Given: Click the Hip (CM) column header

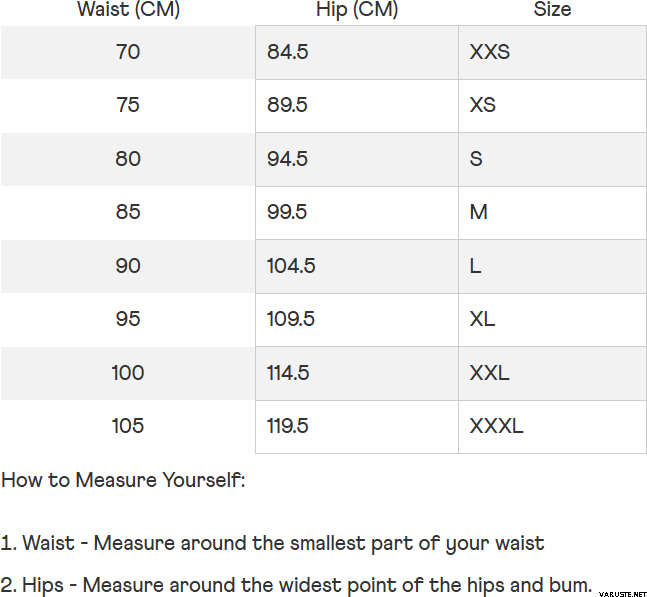Looking at the screenshot, I should point(357,10).
